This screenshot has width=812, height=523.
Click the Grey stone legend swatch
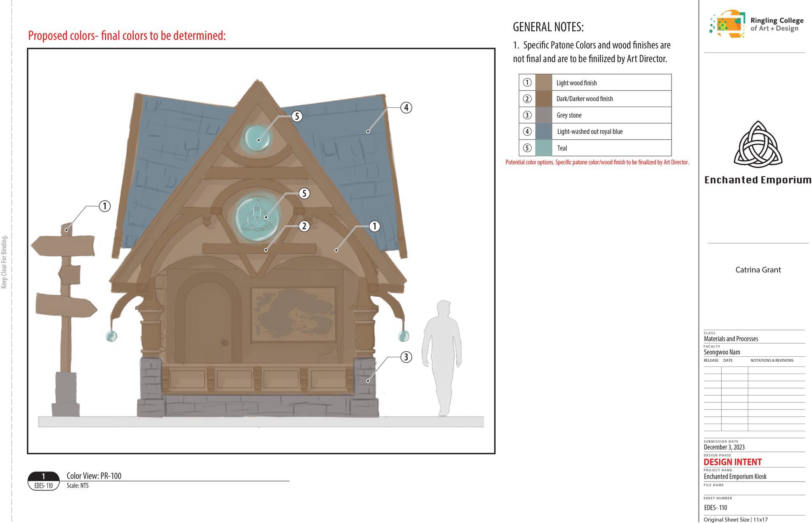click(x=543, y=115)
